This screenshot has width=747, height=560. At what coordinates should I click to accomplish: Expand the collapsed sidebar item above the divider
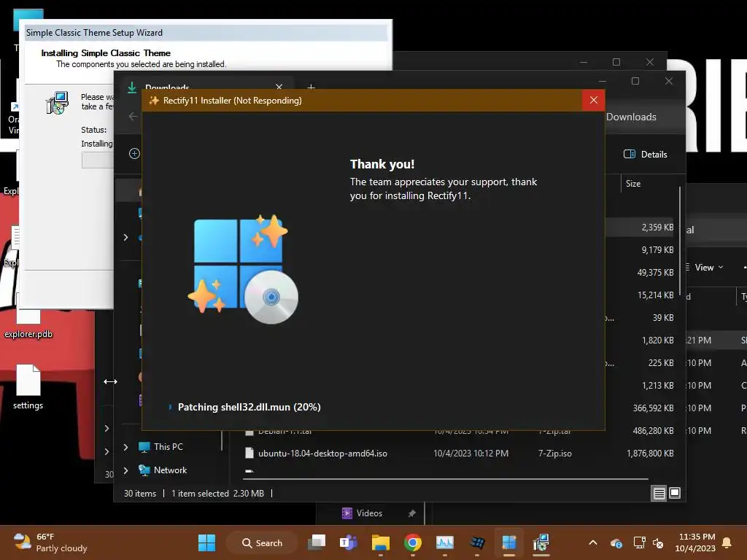[x=125, y=237]
